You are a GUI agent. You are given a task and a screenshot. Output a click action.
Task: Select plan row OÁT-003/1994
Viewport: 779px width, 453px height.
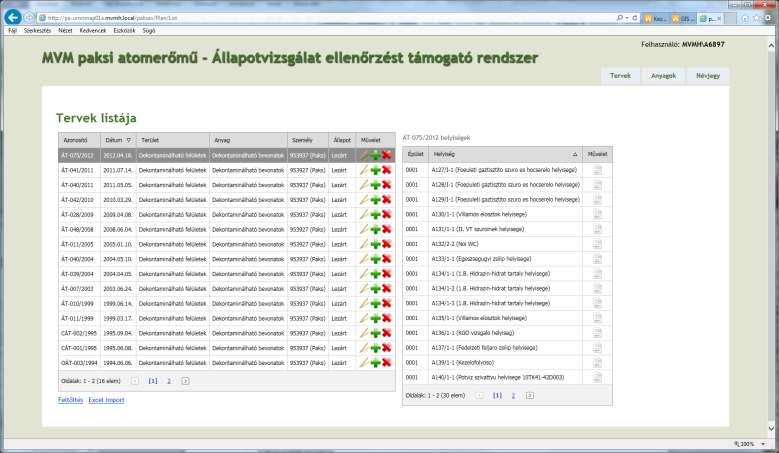click(x=227, y=363)
